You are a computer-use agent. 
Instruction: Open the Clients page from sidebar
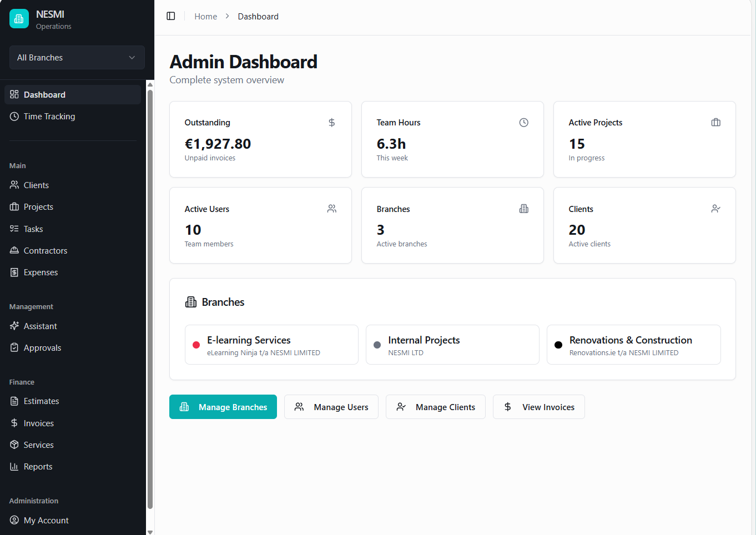(x=73, y=185)
